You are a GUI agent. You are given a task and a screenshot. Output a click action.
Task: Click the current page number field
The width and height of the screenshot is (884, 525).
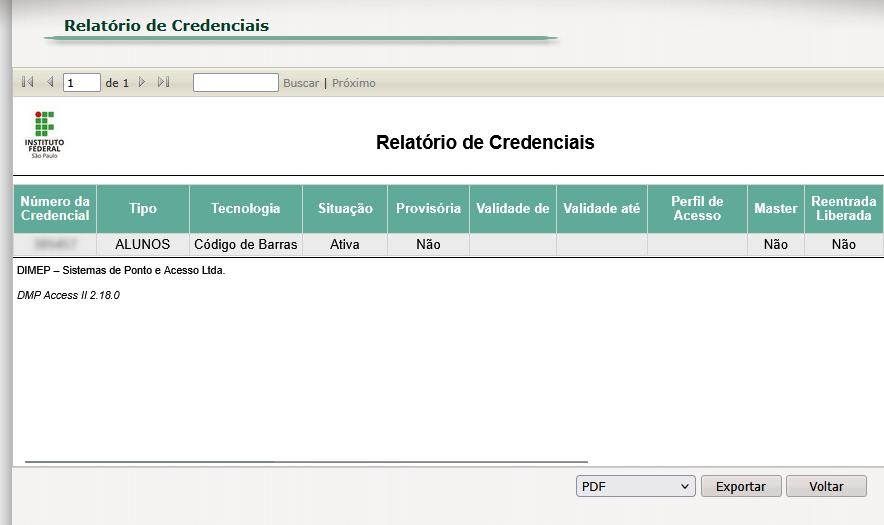tap(82, 83)
